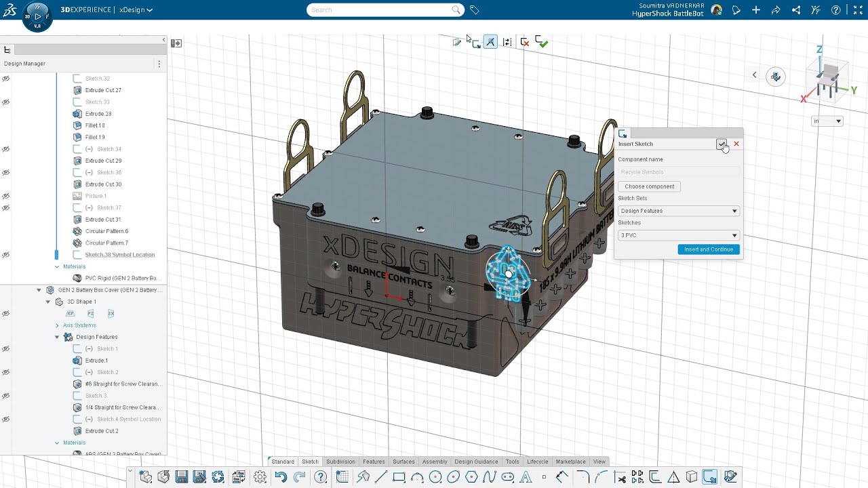Switch to the Assembly tab

coord(435,462)
